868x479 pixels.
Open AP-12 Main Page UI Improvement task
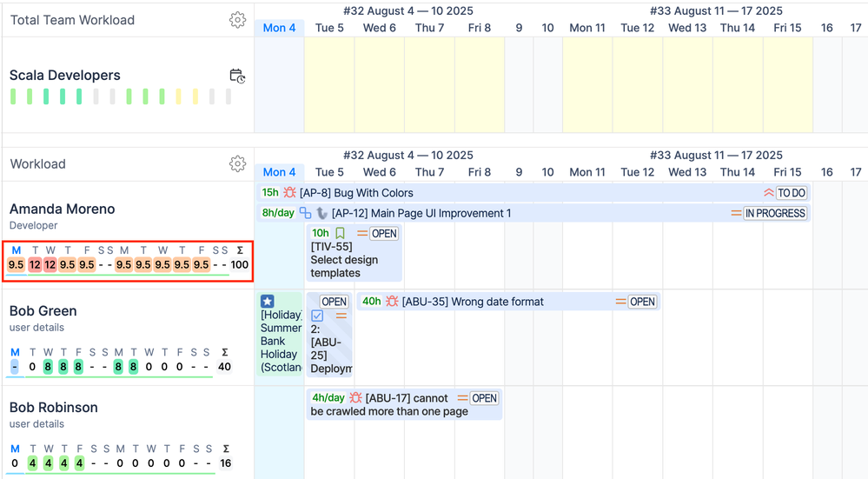(x=533, y=213)
